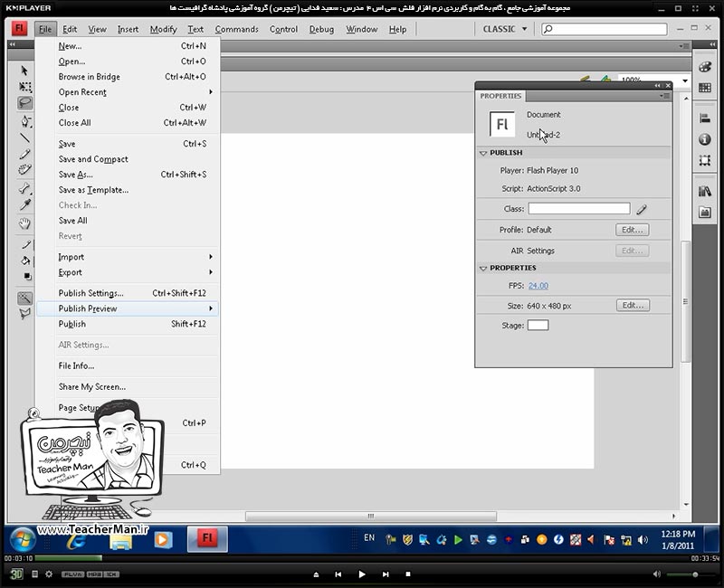Select the Eyedropper tool

click(x=25, y=204)
